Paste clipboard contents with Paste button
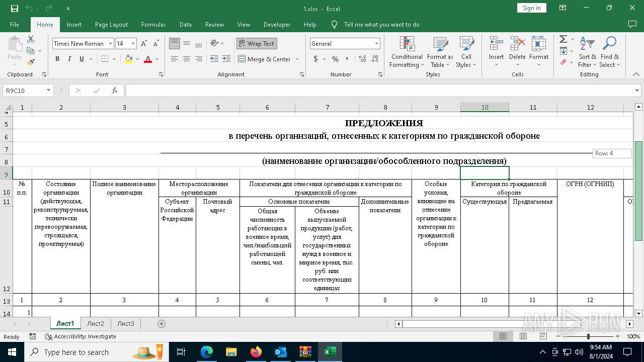This screenshot has width=644, height=362. (x=15, y=52)
